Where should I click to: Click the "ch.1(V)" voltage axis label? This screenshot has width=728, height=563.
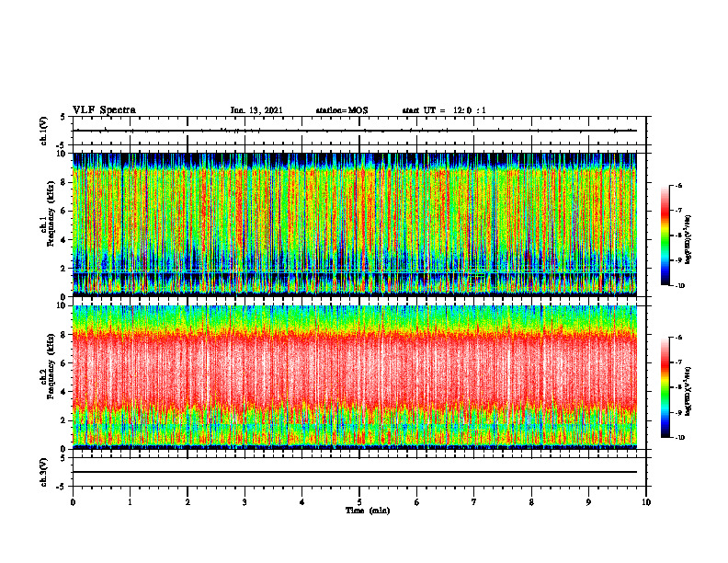44,131
